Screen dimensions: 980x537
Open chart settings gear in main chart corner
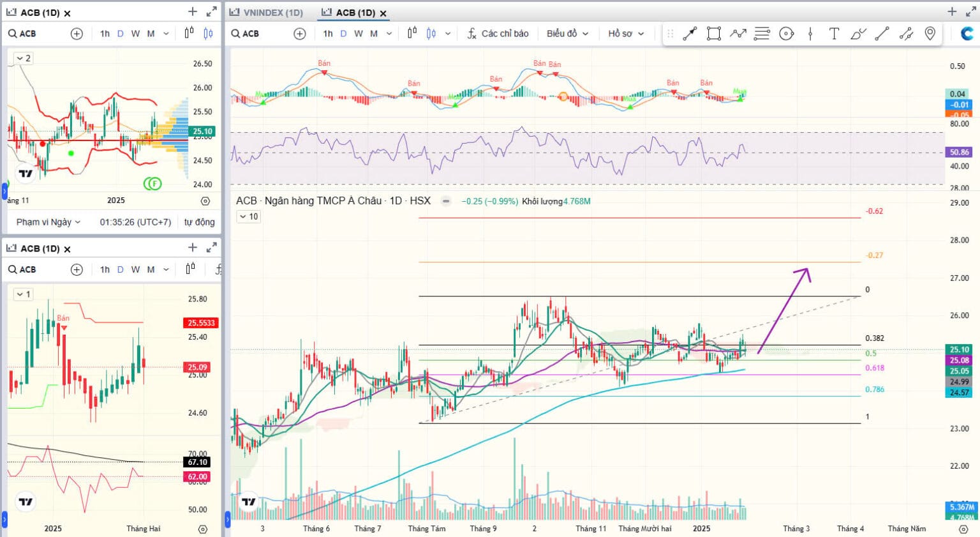[x=963, y=529]
